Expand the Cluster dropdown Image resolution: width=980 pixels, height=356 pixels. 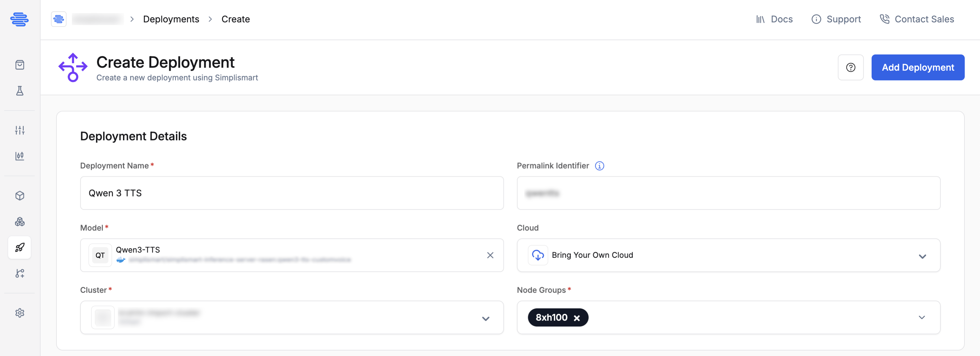[292, 317]
